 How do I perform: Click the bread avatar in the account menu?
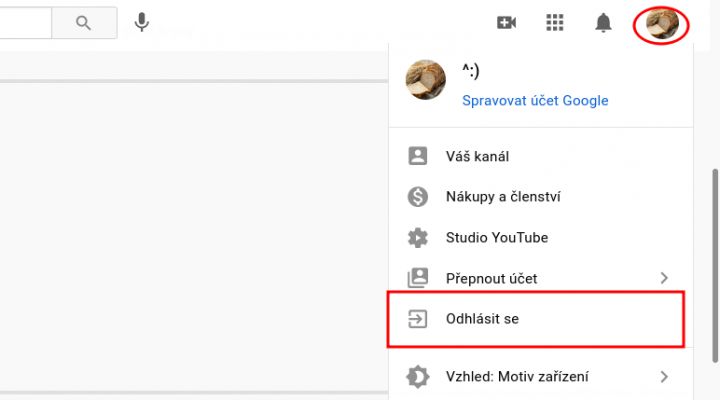click(426, 79)
